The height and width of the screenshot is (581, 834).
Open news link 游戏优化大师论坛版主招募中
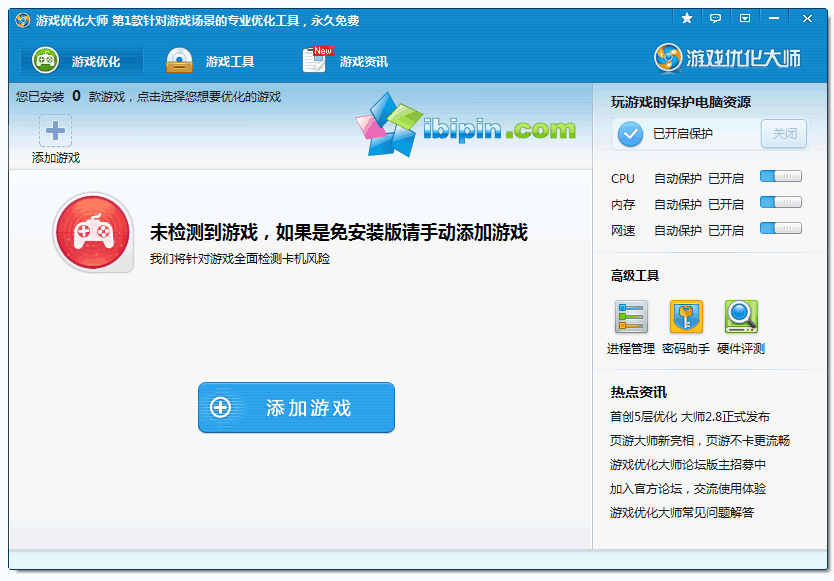688,464
